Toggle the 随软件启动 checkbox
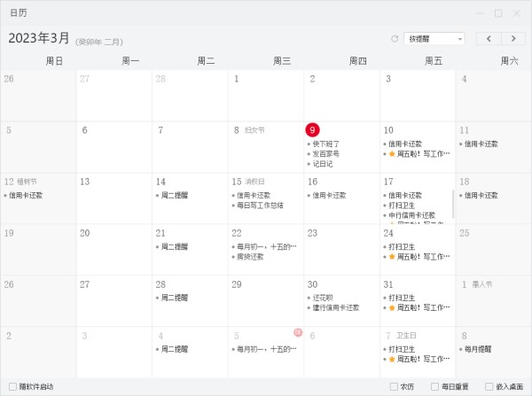 pyautogui.click(x=13, y=386)
